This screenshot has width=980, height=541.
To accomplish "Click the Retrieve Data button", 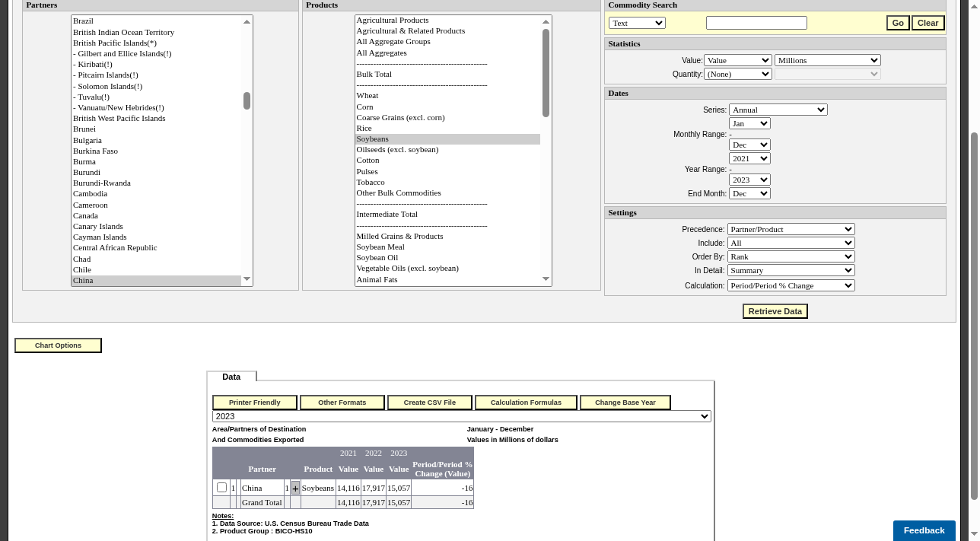I will coord(775,311).
